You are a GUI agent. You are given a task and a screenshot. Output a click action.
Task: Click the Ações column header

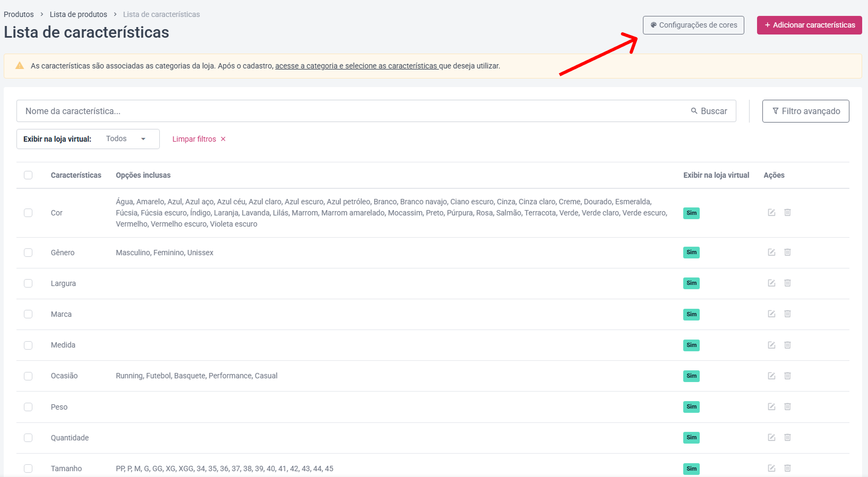774,175
